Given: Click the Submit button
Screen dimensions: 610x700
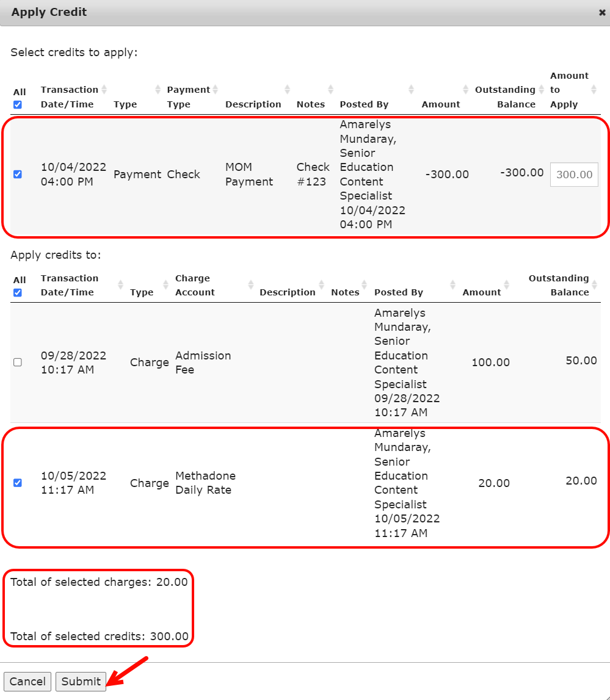Looking at the screenshot, I should pyautogui.click(x=81, y=682).
